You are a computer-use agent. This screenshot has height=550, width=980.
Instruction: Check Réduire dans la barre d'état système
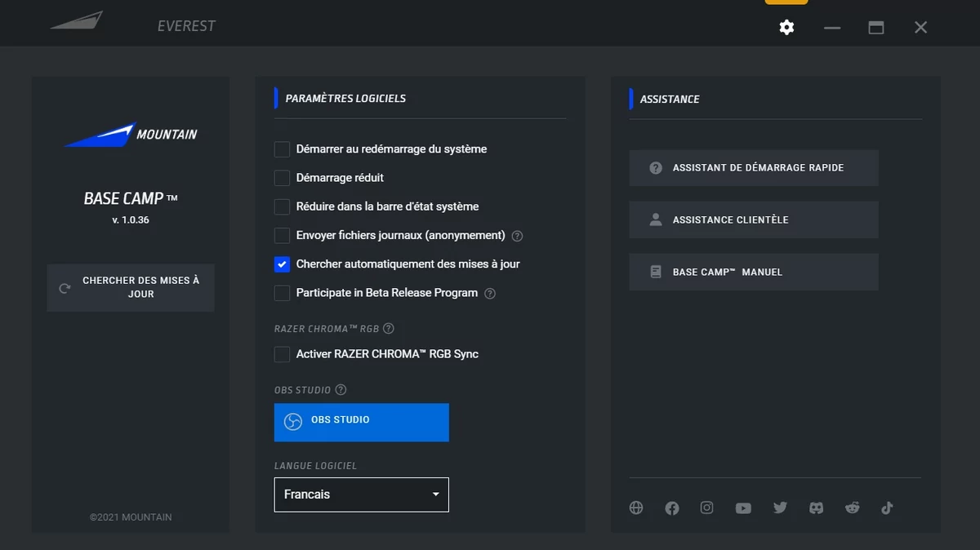tap(282, 206)
